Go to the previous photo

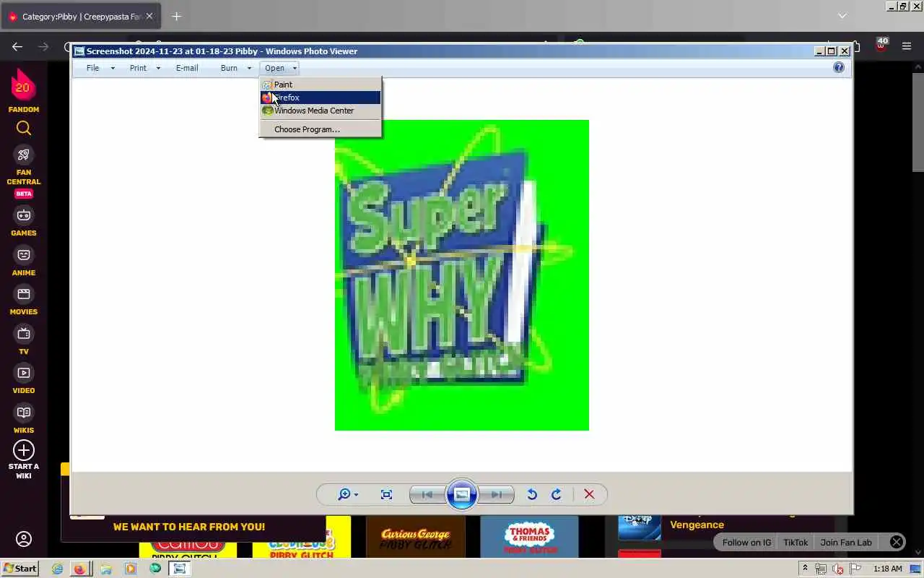(427, 495)
